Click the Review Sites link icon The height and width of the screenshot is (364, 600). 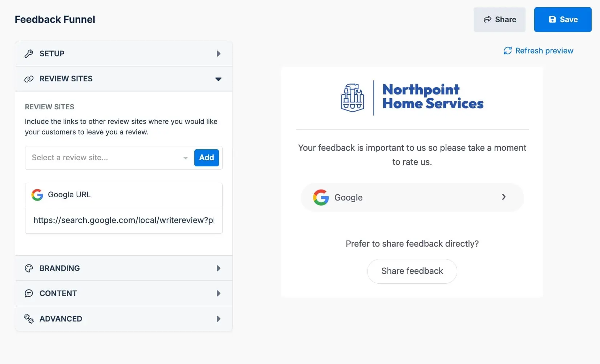[x=29, y=79]
